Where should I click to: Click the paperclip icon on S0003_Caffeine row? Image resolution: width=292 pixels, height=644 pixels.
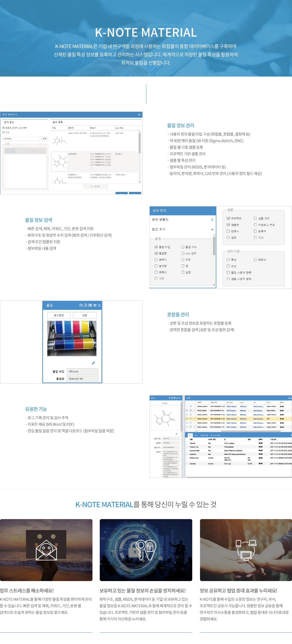187,419
